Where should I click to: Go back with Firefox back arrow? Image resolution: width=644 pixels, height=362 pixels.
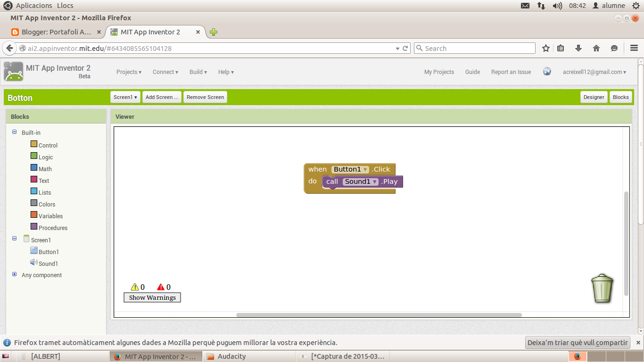click(9, 48)
